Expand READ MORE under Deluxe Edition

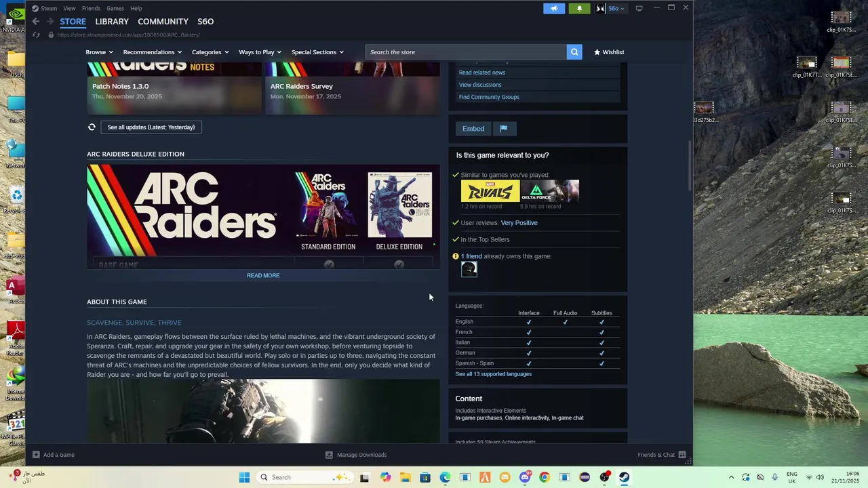click(x=263, y=275)
